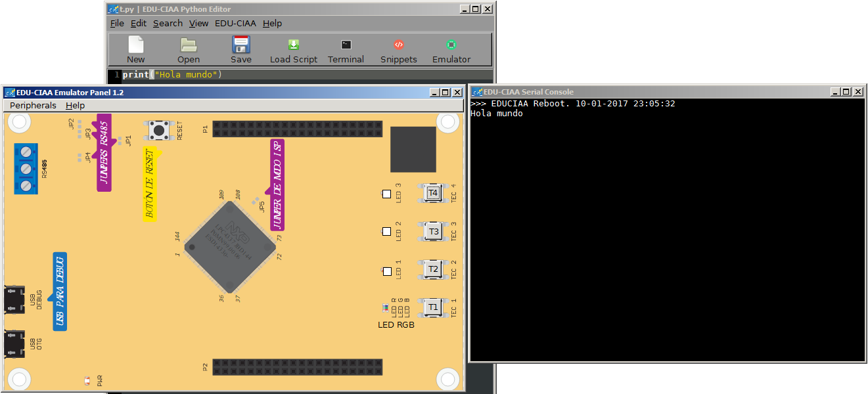Image resolution: width=868 pixels, height=394 pixels.
Task: Click the P2 pin header connector
Action: (x=297, y=367)
